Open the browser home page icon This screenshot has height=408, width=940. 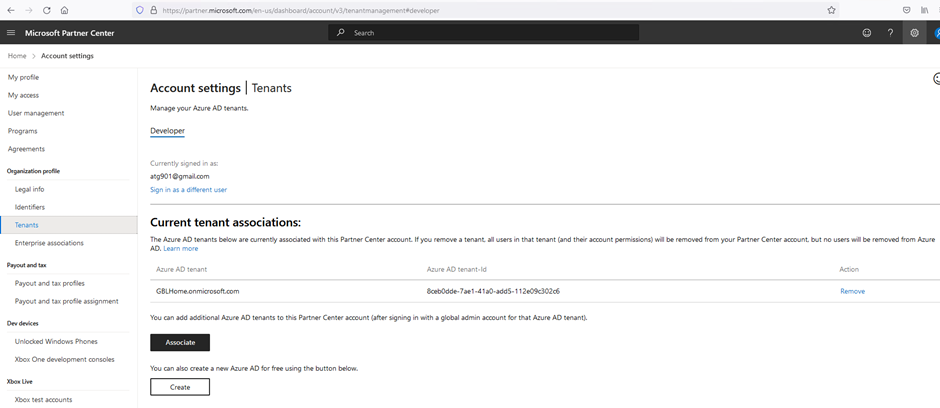pyautogui.click(x=65, y=10)
